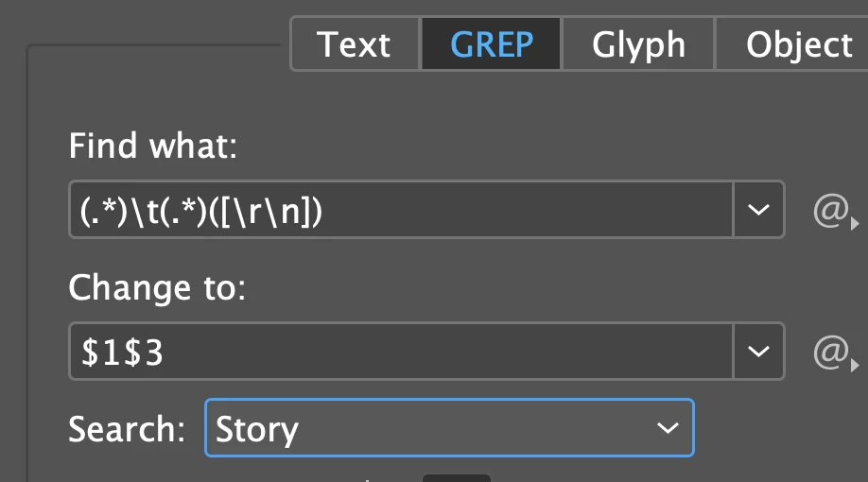The height and width of the screenshot is (482, 868).
Task: Click the Change to label
Action: pos(157,287)
